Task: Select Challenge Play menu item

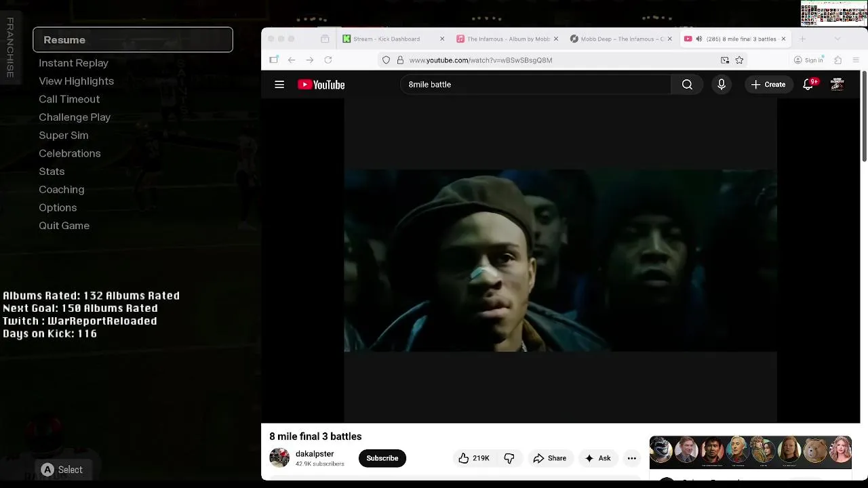Action: tap(75, 117)
